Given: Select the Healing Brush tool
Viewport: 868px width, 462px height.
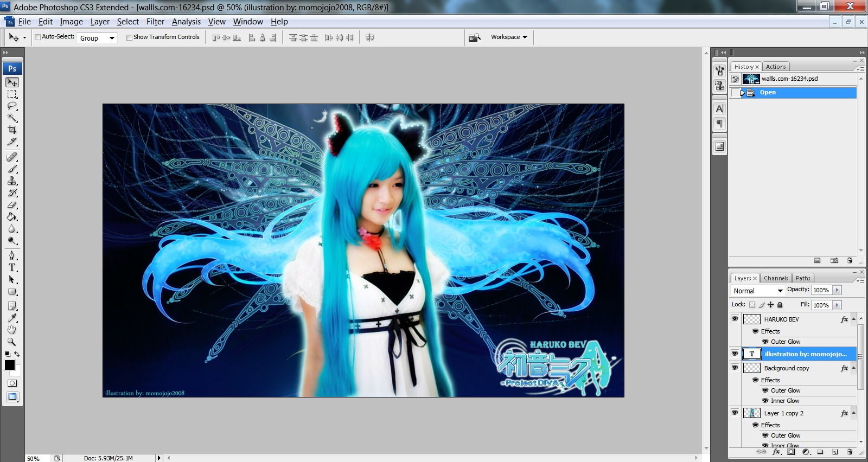Looking at the screenshot, I should click(x=12, y=157).
